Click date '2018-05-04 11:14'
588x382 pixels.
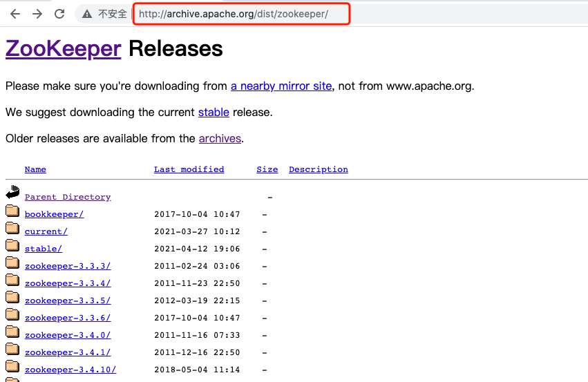tap(197, 370)
